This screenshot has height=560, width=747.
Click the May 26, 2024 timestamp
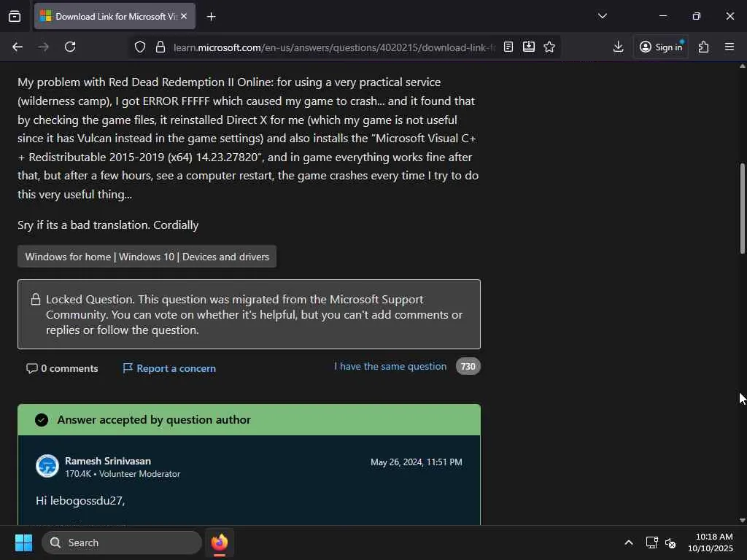click(417, 462)
